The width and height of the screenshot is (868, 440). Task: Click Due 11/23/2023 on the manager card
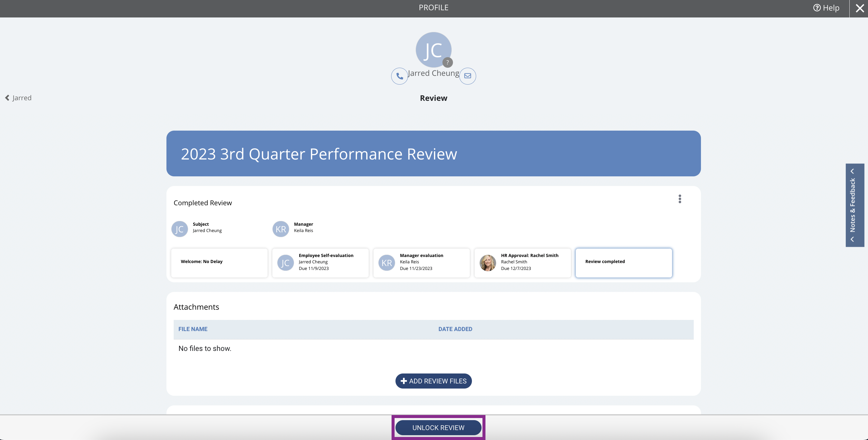tap(416, 268)
